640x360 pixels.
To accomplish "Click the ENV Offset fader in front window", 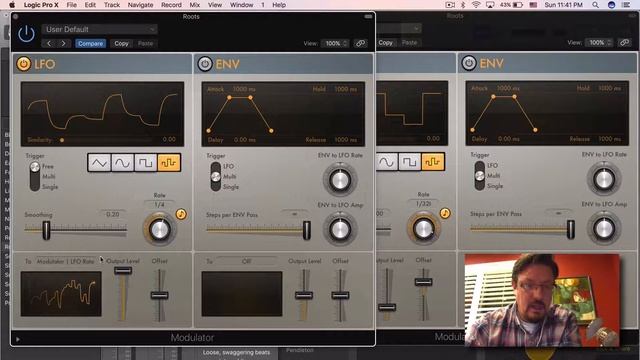I will coord(340,295).
